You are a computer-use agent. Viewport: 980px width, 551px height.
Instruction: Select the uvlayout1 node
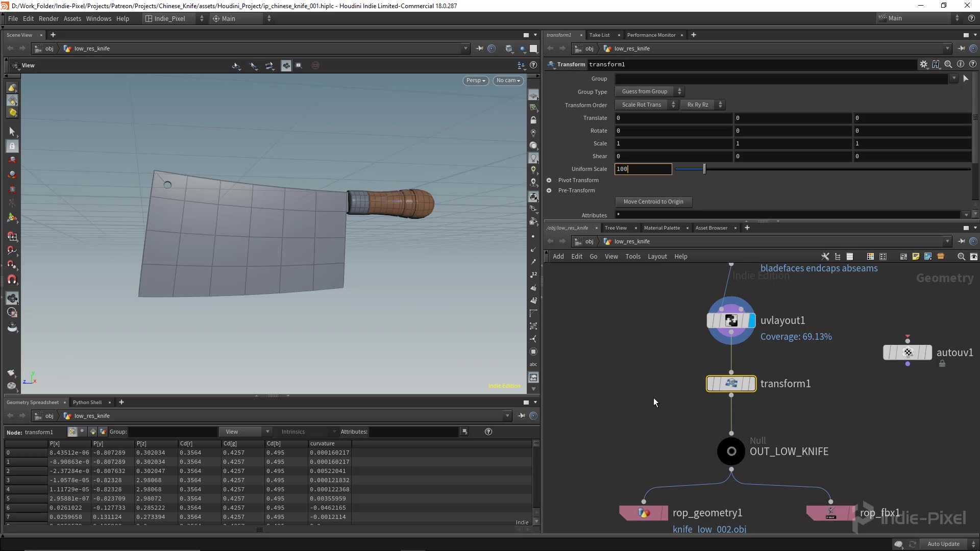click(731, 321)
